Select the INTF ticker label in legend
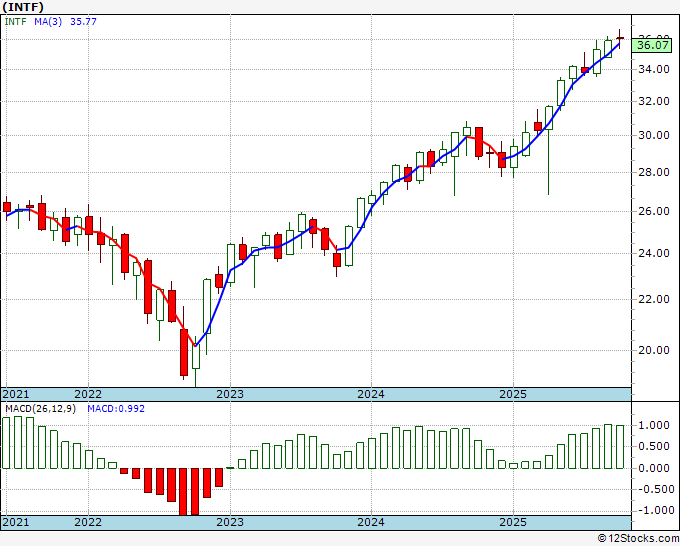The height and width of the screenshot is (546, 680). click(16, 21)
